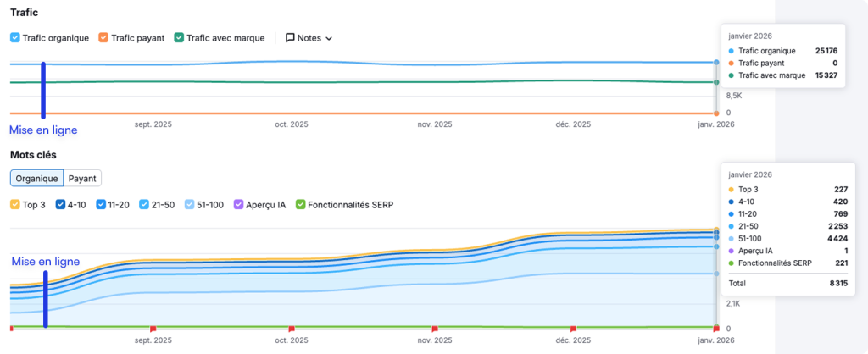Open the red flag note below nov. 2025

(435, 327)
